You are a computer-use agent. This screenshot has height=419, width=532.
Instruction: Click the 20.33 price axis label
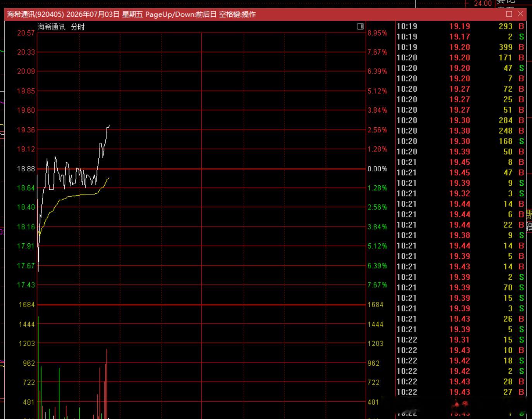[26, 52]
